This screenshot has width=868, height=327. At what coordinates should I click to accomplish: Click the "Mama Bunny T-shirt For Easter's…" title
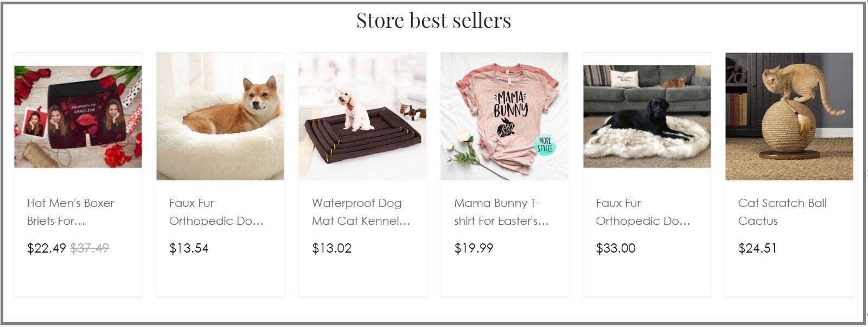[x=501, y=212]
